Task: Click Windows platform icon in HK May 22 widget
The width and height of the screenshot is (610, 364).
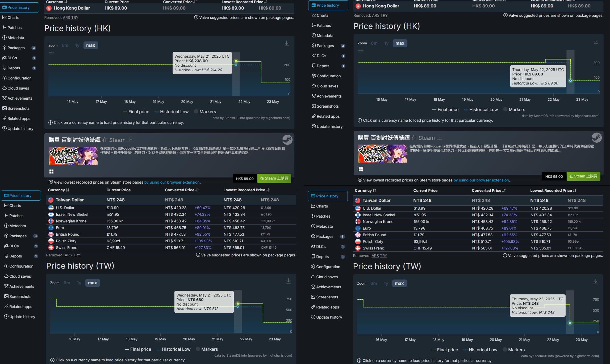Action: [361, 169]
